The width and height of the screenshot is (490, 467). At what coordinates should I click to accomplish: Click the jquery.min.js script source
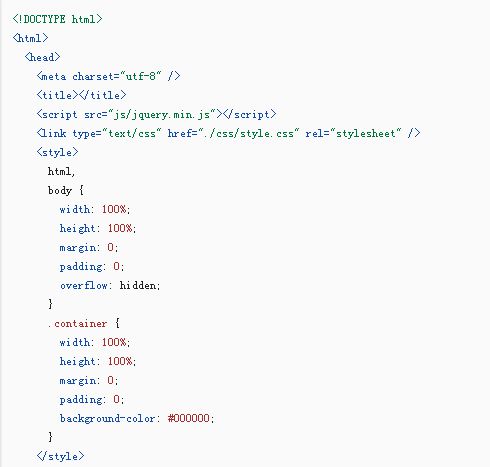[162, 114]
